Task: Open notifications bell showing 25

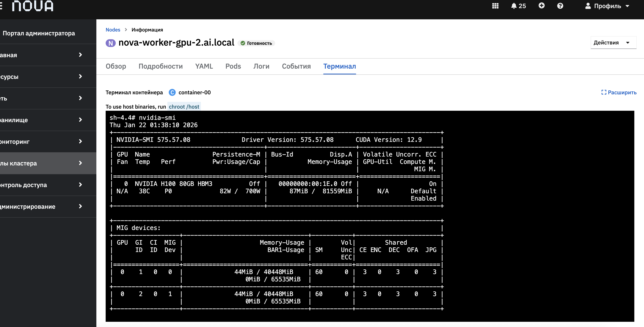Action: pos(518,6)
